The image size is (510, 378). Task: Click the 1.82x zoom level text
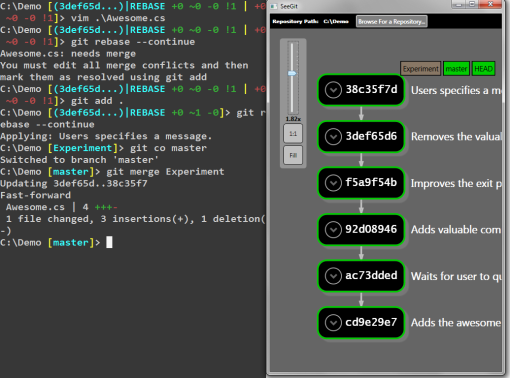point(293,119)
